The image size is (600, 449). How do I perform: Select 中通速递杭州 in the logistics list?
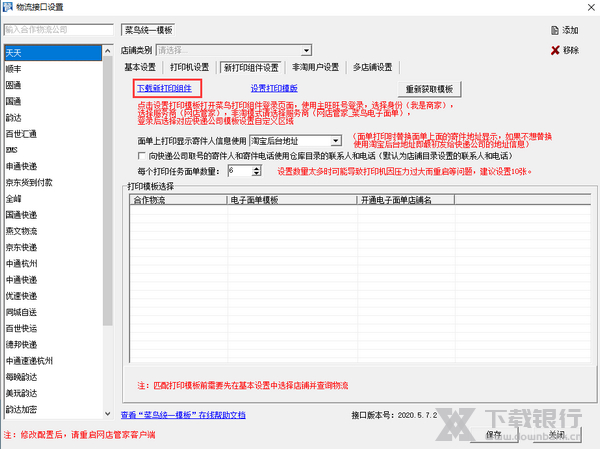point(53,361)
